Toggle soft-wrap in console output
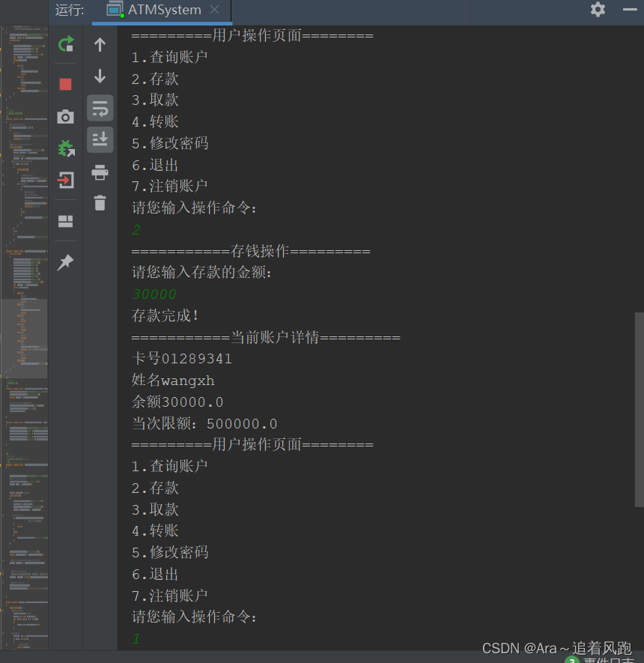Image resolution: width=644 pixels, height=663 pixels. (100, 108)
